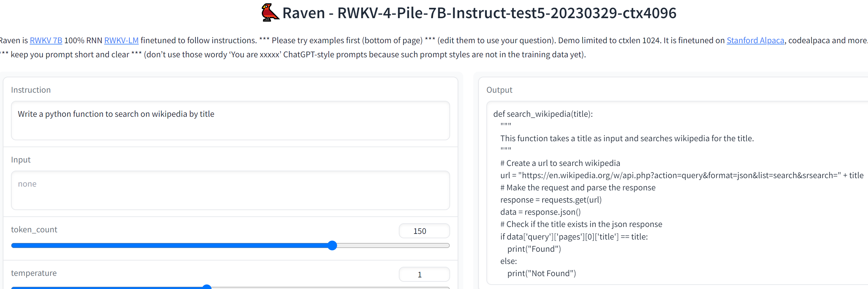Click the token_count number box showing 150
Image resolution: width=868 pixels, height=289 pixels.
coord(424,231)
